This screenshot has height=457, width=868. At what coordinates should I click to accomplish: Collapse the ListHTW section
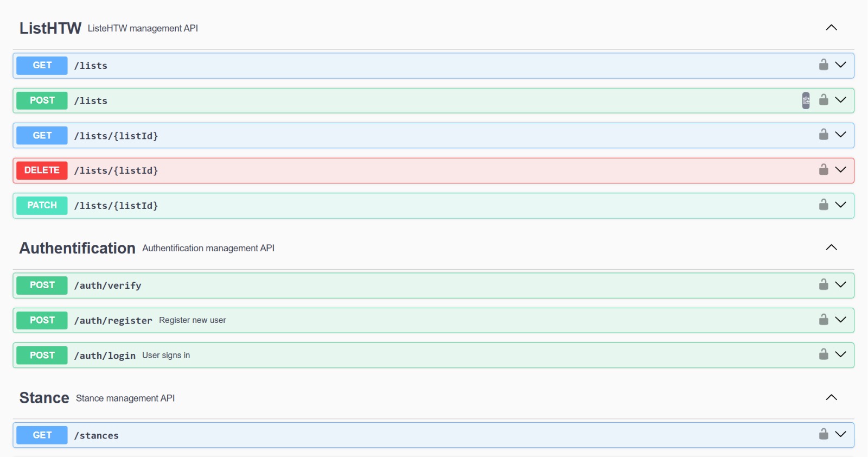831,28
